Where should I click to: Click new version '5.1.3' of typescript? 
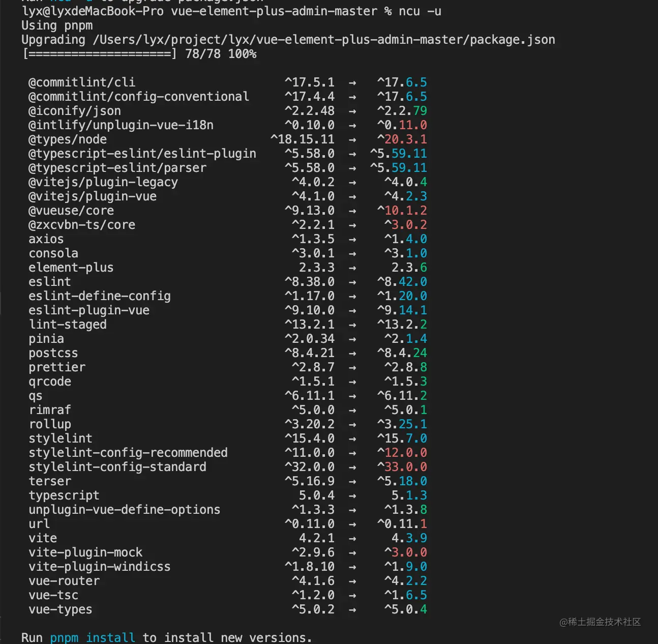(409, 495)
